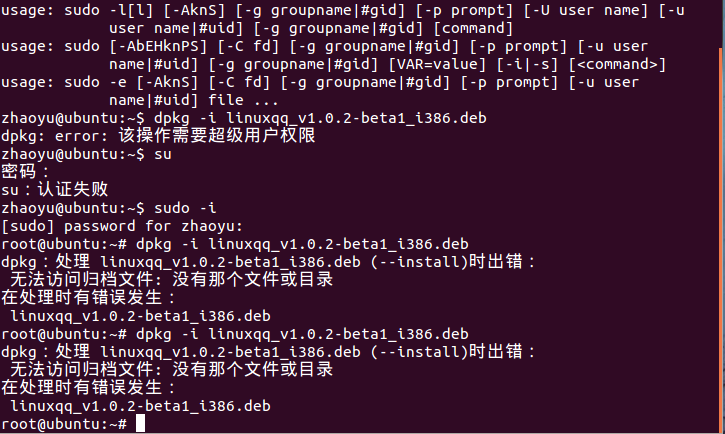Click the second '无法访问归档文件' error line
The image size is (725, 434).
(x=172, y=369)
